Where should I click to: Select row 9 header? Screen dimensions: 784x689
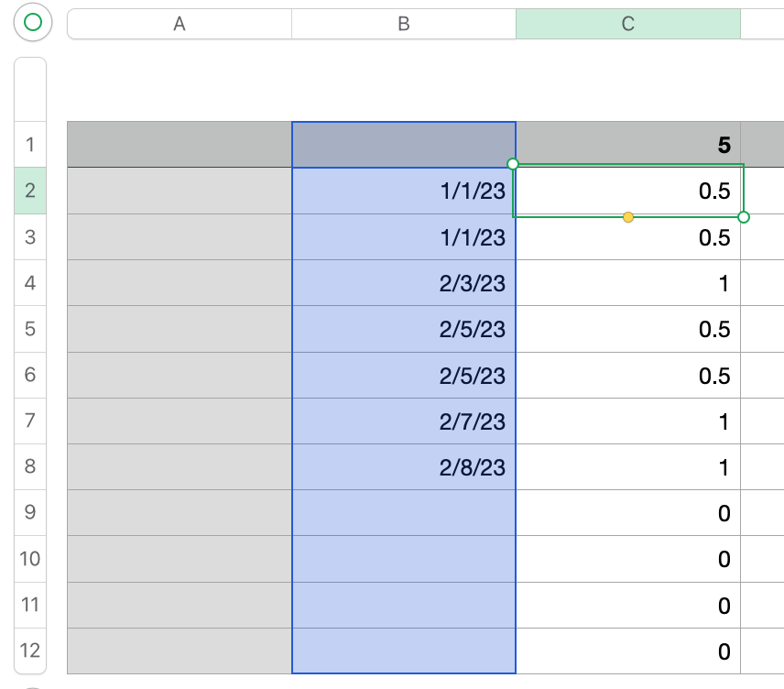[x=30, y=513]
